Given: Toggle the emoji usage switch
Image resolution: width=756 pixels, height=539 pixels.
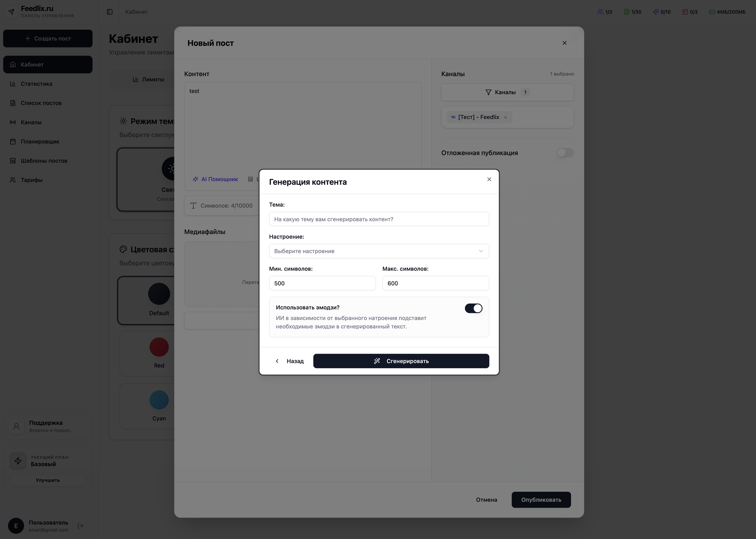Looking at the screenshot, I should [x=473, y=308].
